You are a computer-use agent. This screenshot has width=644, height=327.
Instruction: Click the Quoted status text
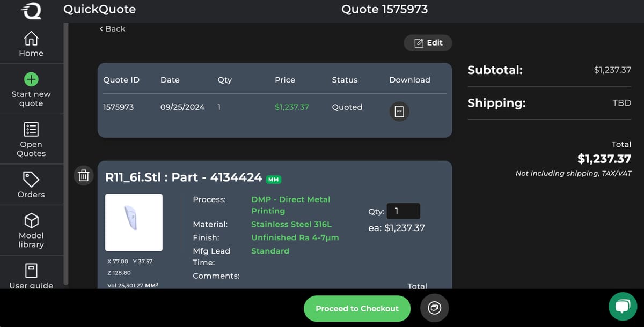(x=347, y=107)
